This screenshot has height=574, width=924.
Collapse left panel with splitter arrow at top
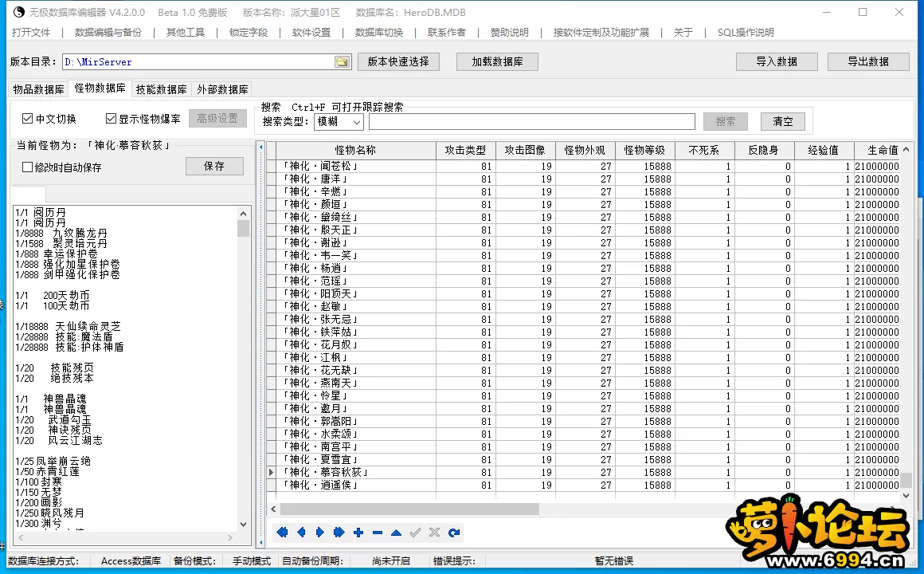[260, 147]
